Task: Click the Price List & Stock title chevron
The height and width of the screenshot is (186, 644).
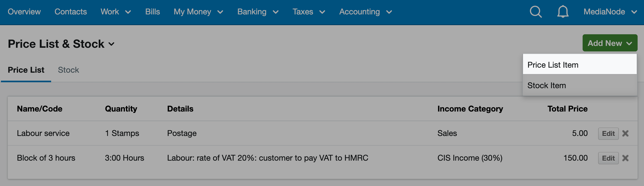Action: click(112, 44)
